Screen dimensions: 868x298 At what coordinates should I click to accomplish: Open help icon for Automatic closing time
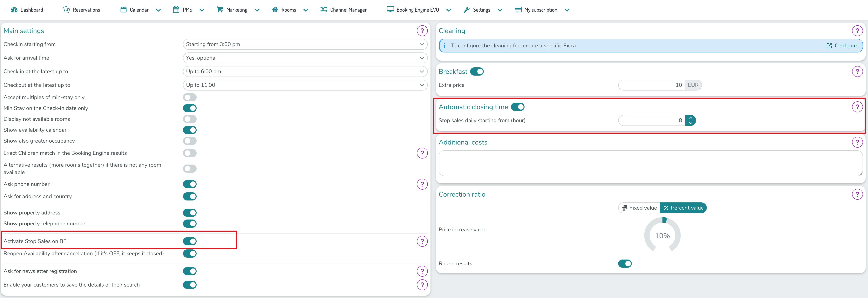857,107
